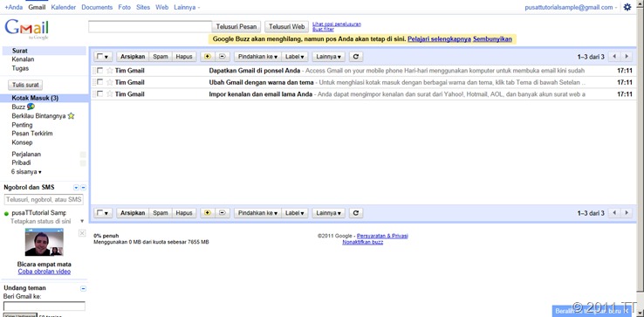Collapse the Undang teman section

point(84,288)
